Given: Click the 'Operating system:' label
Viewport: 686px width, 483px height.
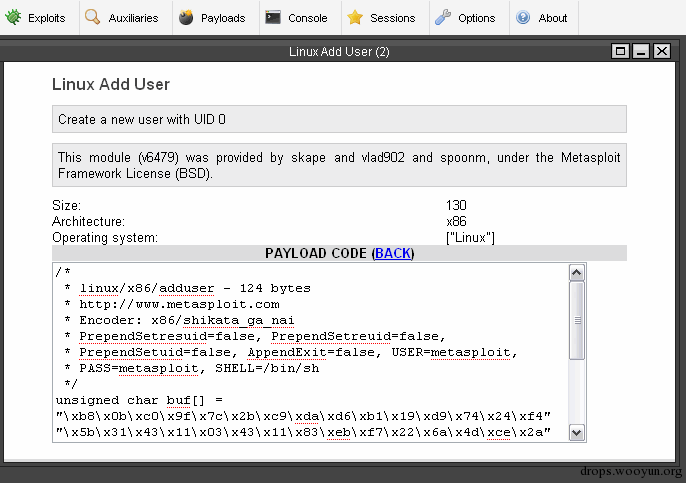Looking at the screenshot, I should click(105, 238).
